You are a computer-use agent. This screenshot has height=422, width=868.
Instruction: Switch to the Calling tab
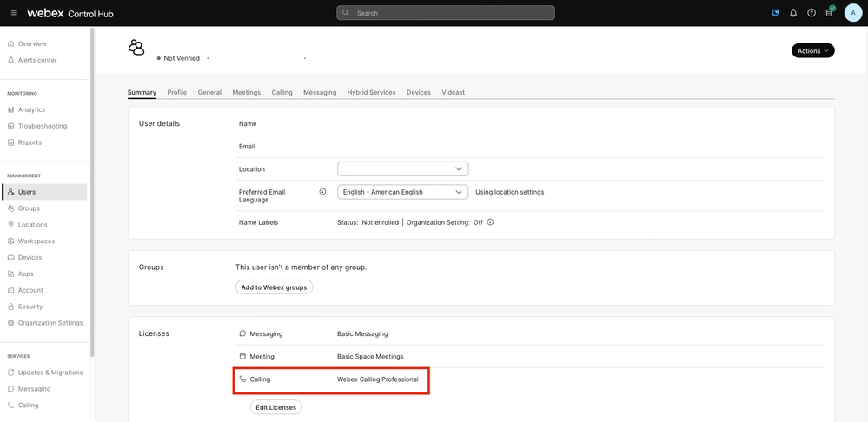(x=282, y=92)
